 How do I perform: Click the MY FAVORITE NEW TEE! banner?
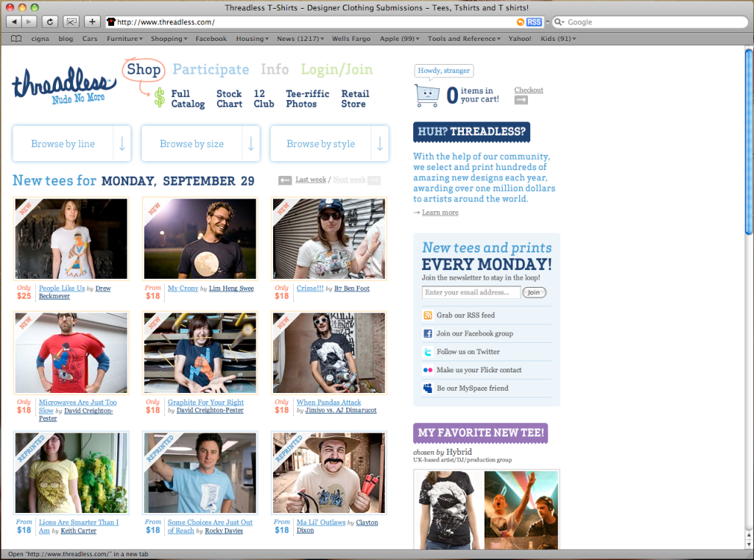tap(480, 433)
